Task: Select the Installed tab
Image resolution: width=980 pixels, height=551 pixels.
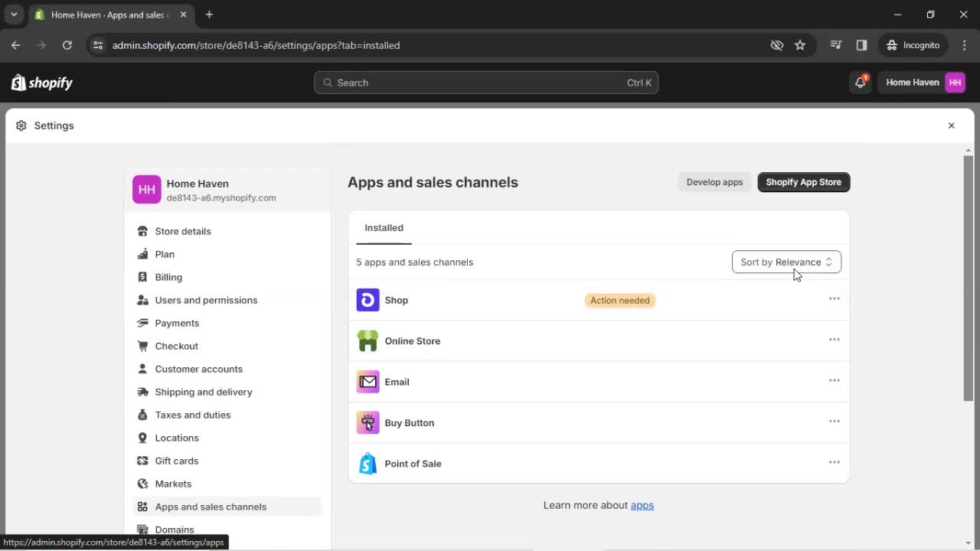Action: [x=384, y=228]
